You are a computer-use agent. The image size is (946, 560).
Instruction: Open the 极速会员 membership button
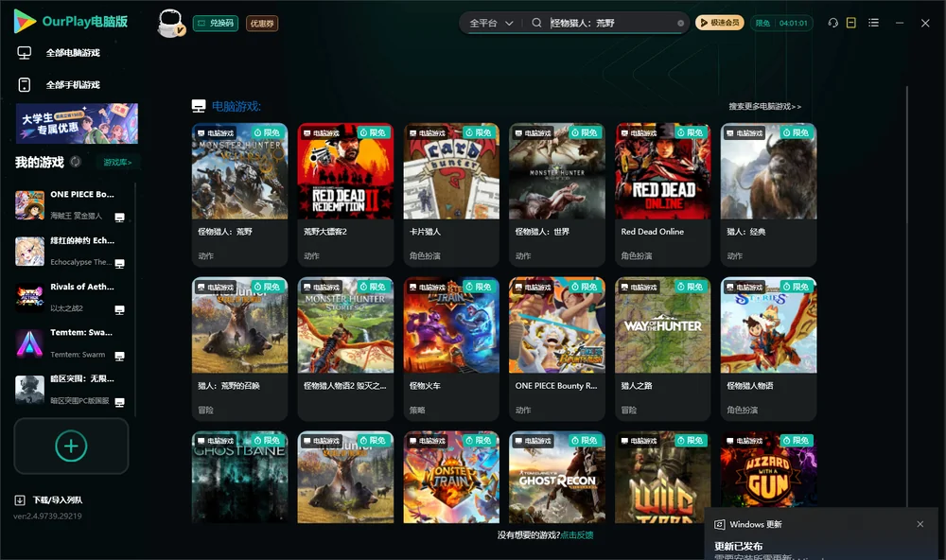point(720,23)
